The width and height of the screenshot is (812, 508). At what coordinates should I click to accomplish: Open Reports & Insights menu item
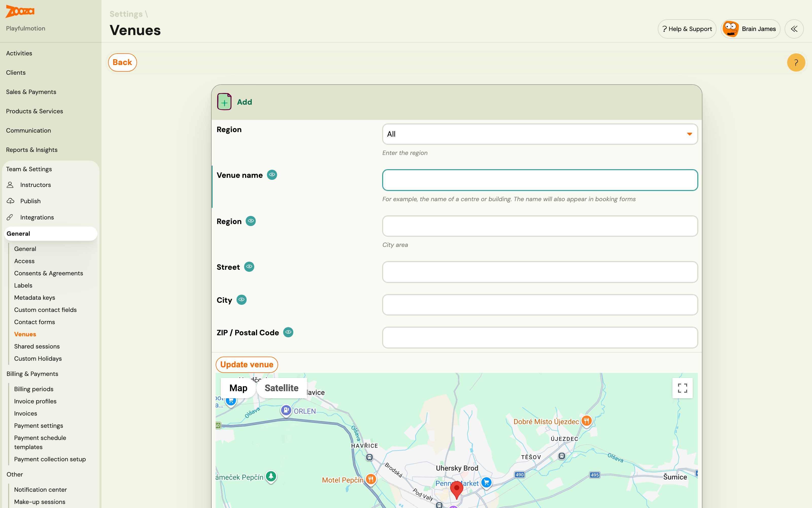(31, 150)
